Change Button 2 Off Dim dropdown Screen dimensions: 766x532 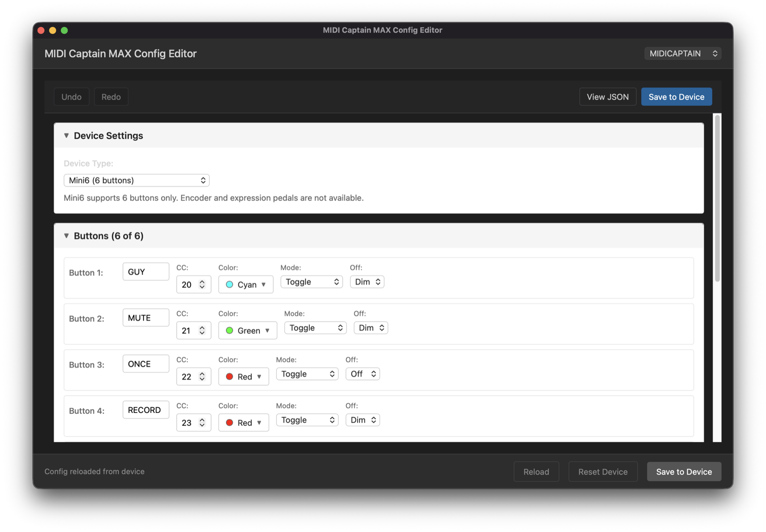[x=371, y=328]
